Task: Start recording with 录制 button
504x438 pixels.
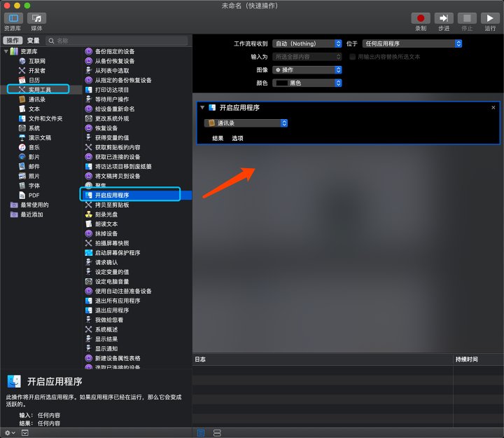Action: [421, 18]
